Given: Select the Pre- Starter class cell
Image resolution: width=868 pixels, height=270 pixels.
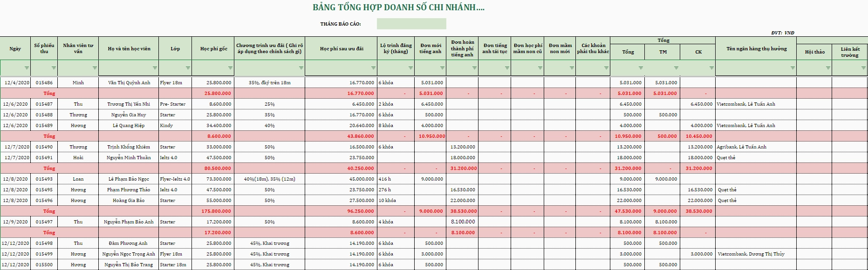Looking at the screenshot, I should tap(175, 104).
